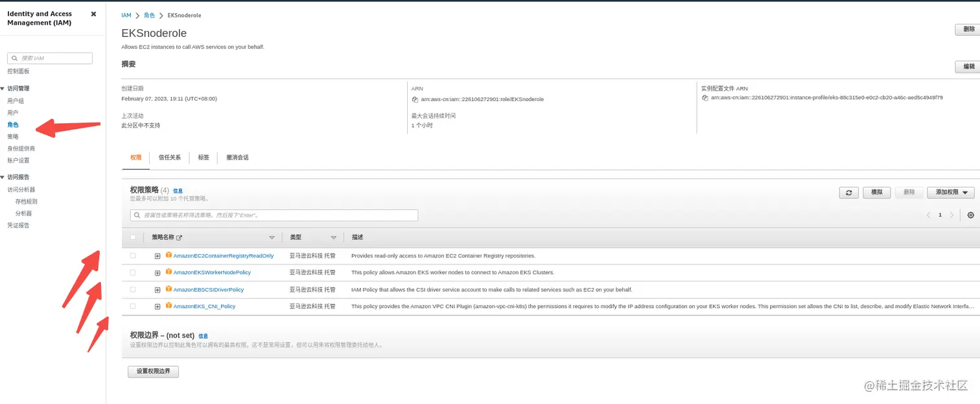Click the page number 1 indicator

pos(940,215)
